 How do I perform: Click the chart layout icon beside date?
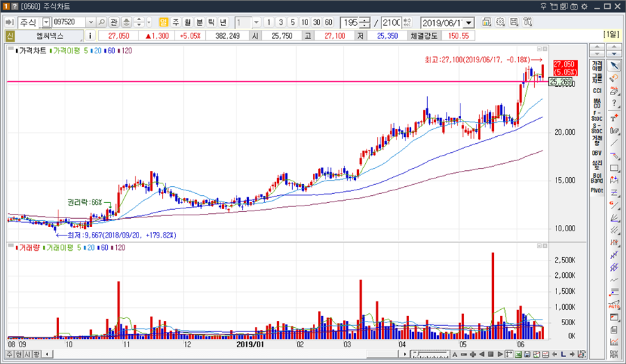487,22
